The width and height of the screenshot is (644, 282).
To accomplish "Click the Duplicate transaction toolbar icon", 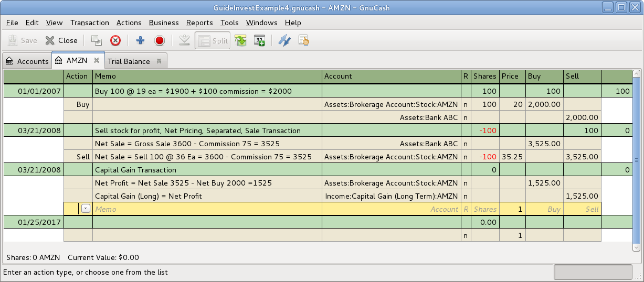I will pos(96,40).
